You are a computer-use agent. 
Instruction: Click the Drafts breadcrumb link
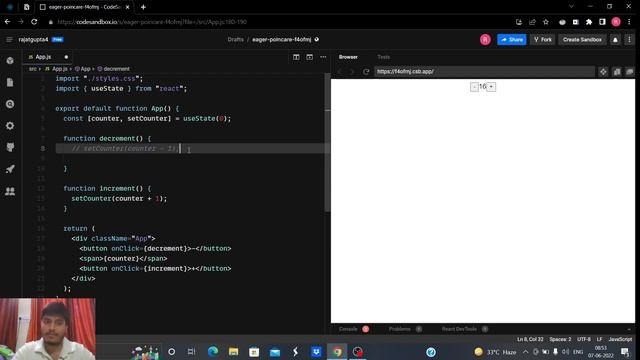[x=236, y=40]
